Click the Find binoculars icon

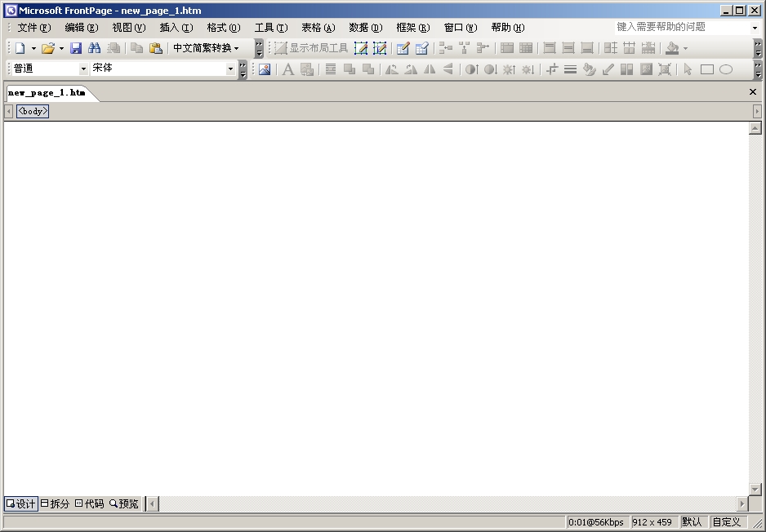click(x=94, y=48)
